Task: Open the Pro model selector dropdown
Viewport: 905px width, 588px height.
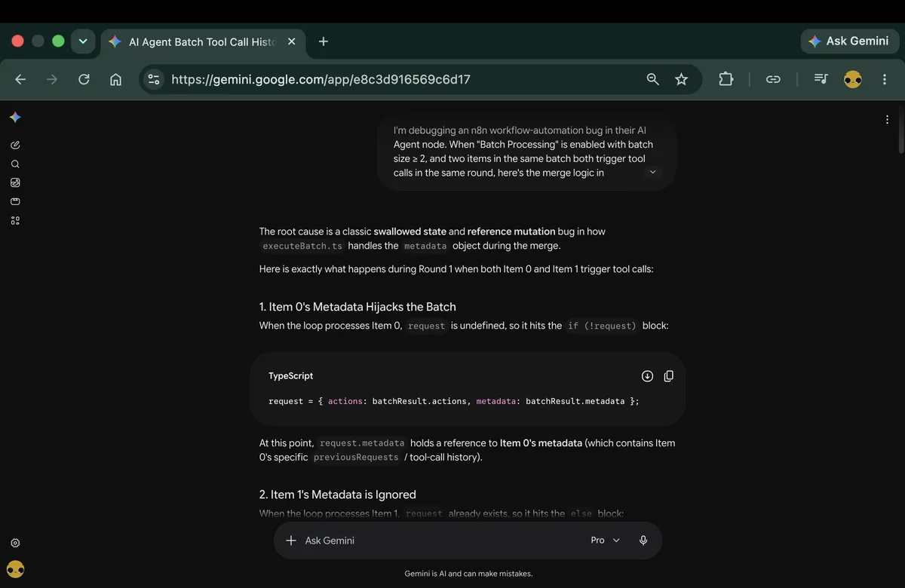Action: [606, 541]
